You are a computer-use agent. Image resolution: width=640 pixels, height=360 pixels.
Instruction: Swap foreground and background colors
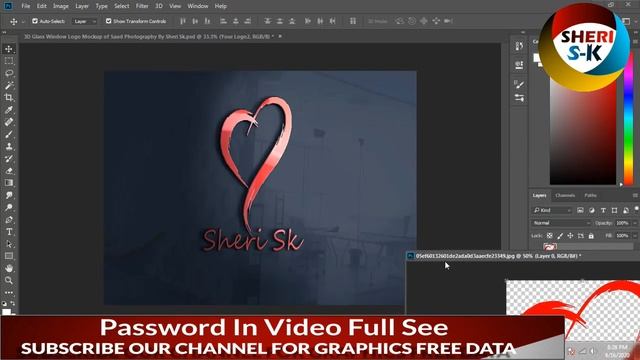click(13, 303)
